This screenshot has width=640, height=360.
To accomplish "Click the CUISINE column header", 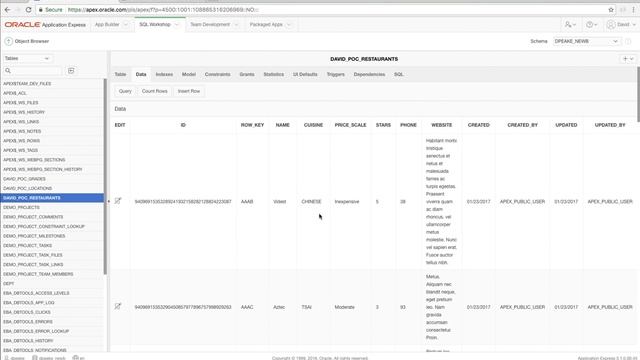I will (313, 125).
